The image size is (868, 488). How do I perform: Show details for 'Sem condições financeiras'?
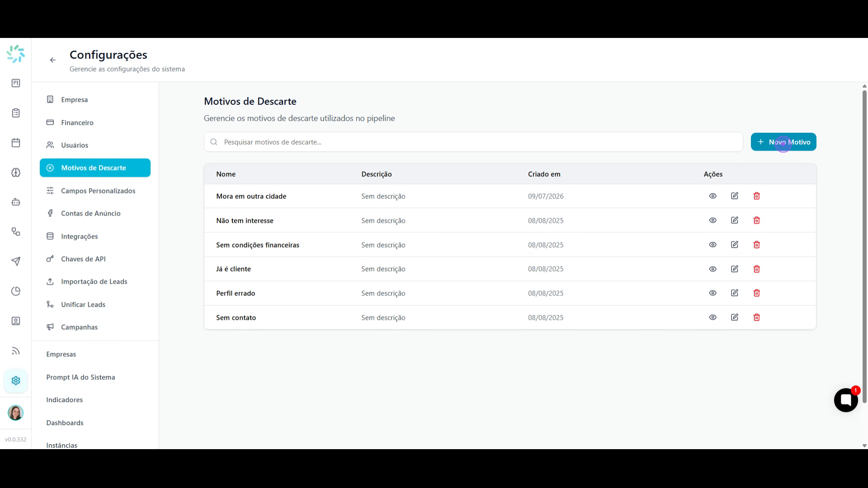click(x=713, y=244)
